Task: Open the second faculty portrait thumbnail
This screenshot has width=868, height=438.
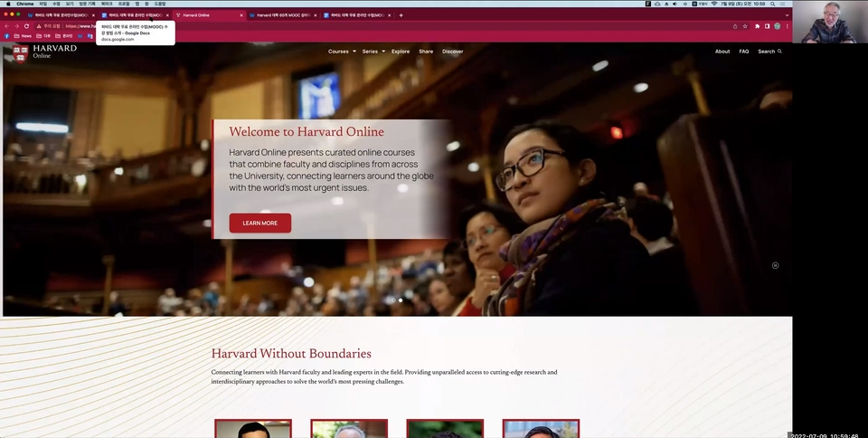Action: (349, 429)
